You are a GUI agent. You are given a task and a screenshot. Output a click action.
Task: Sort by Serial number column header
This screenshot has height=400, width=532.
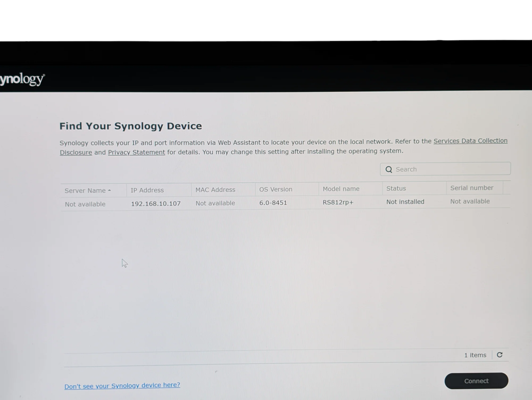(x=475, y=188)
